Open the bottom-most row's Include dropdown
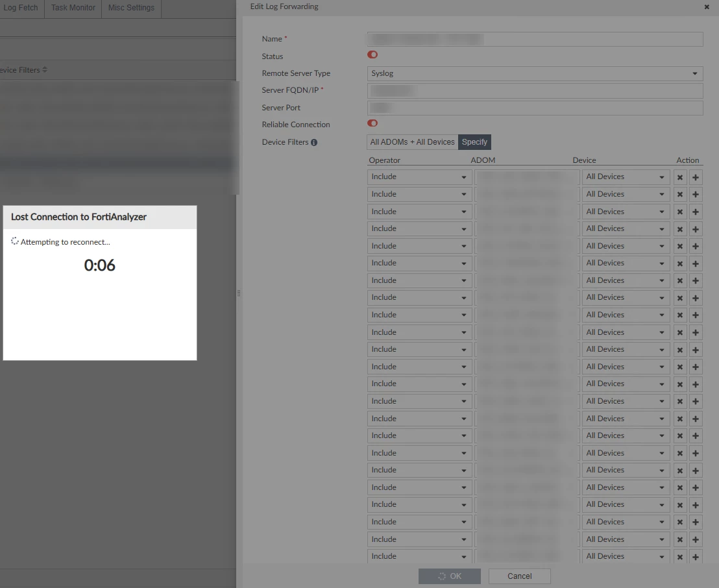 419,556
